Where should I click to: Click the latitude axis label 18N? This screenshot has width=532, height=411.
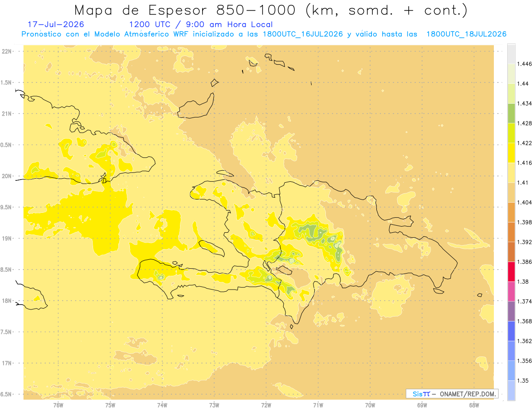point(7,301)
